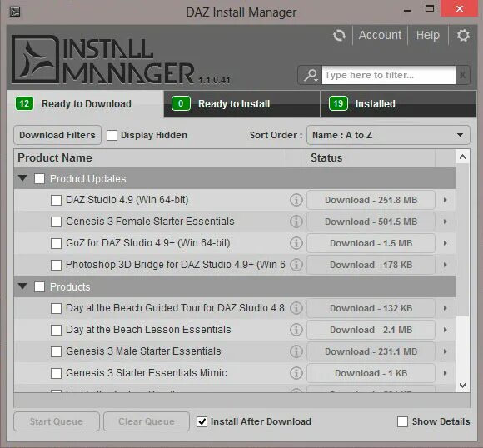Show info for Genesis 3 Starter Essentials Mimic
The width and height of the screenshot is (483, 448).
point(296,373)
